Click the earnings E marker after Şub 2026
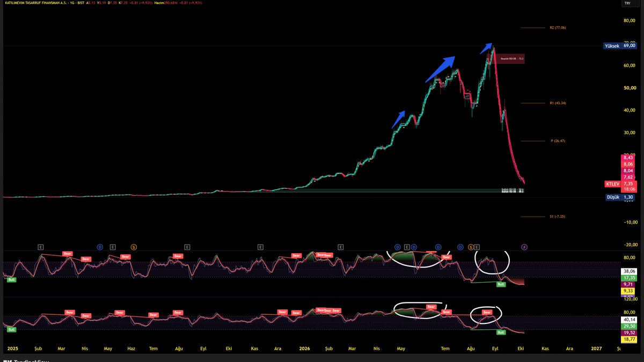Image resolution: width=644 pixels, height=362 pixels. 340,247
